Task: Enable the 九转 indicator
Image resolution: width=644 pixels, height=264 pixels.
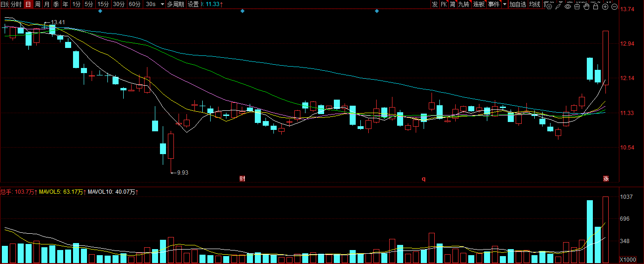Action: (x=464, y=4)
